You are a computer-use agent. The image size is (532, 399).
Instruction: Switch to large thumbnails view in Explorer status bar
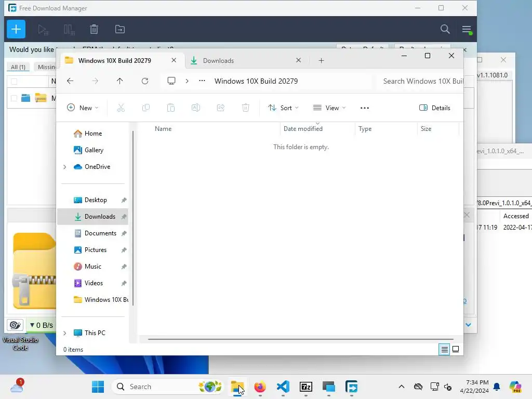456,350
